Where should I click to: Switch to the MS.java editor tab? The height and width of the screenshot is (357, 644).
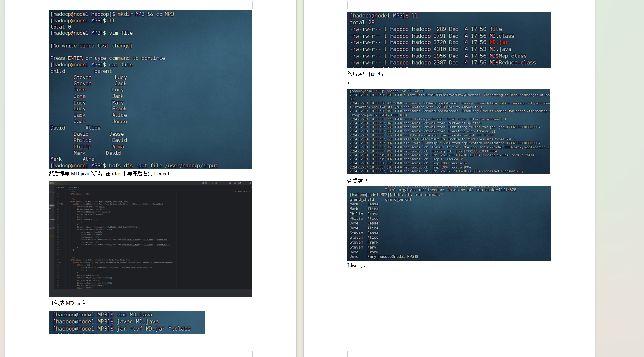(60, 188)
